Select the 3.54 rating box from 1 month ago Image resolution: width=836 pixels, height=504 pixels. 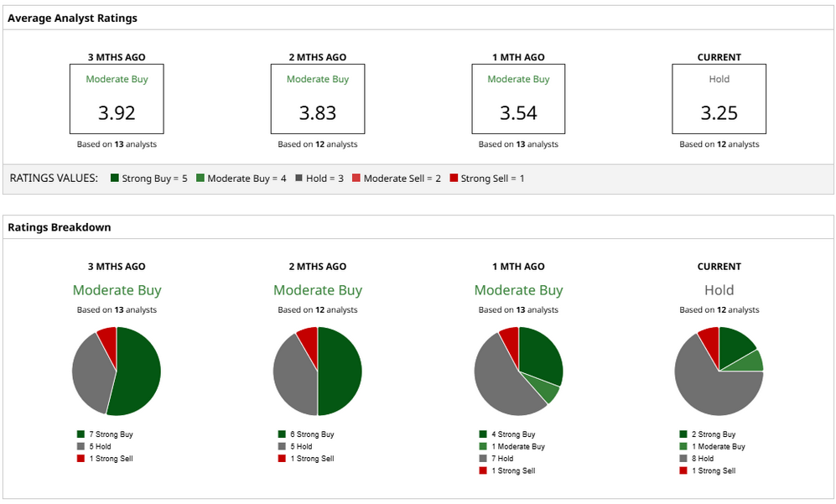tap(518, 100)
